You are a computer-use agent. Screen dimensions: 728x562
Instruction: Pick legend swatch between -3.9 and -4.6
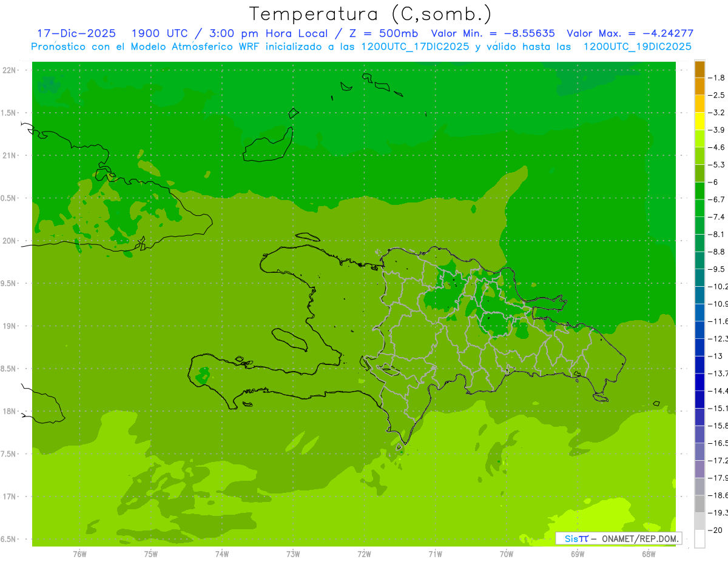699,139
